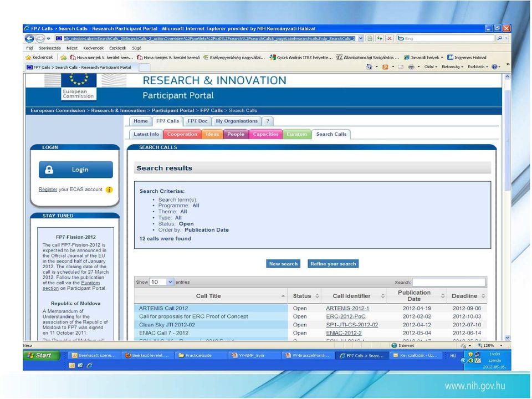The height and width of the screenshot is (399, 532).
Task: Click the Participant Portal breadcrumb link
Action: (x=173, y=111)
